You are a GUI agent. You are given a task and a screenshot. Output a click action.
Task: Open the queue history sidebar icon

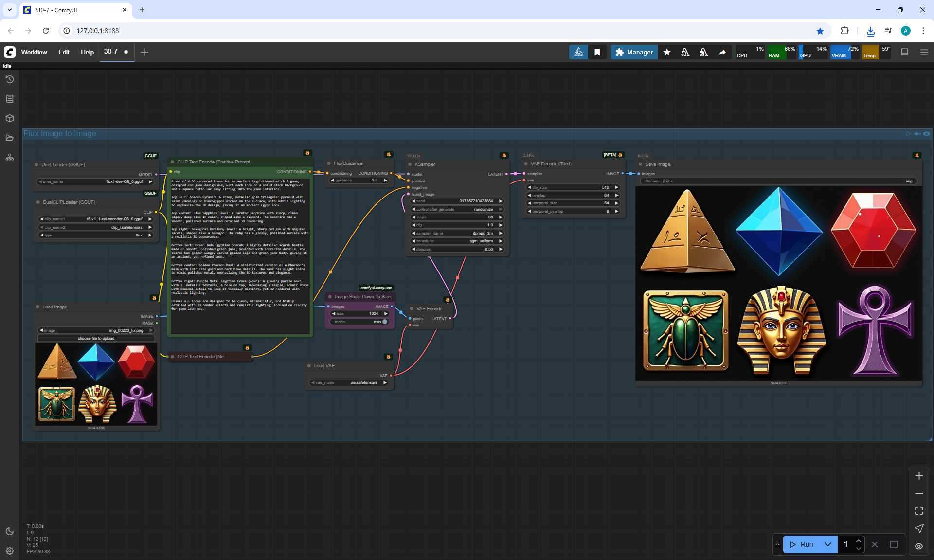[10, 79]
